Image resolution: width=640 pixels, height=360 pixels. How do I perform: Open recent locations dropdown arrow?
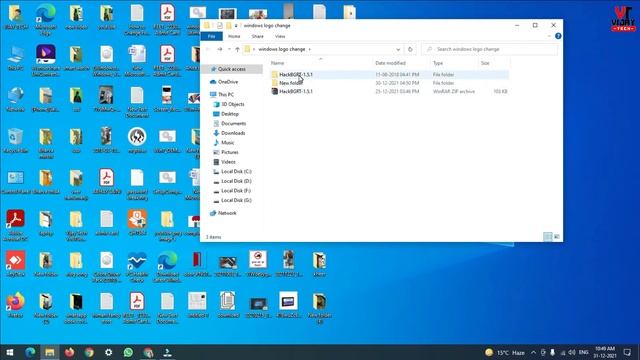click(229, 49)
